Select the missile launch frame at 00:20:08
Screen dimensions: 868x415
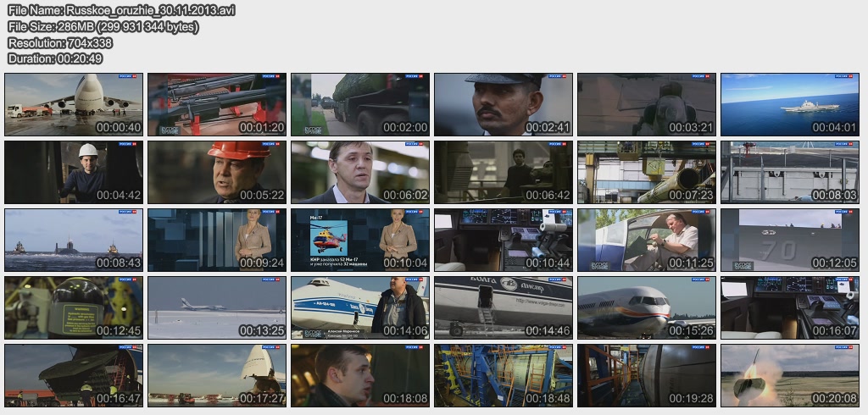(x=789, y=375)
